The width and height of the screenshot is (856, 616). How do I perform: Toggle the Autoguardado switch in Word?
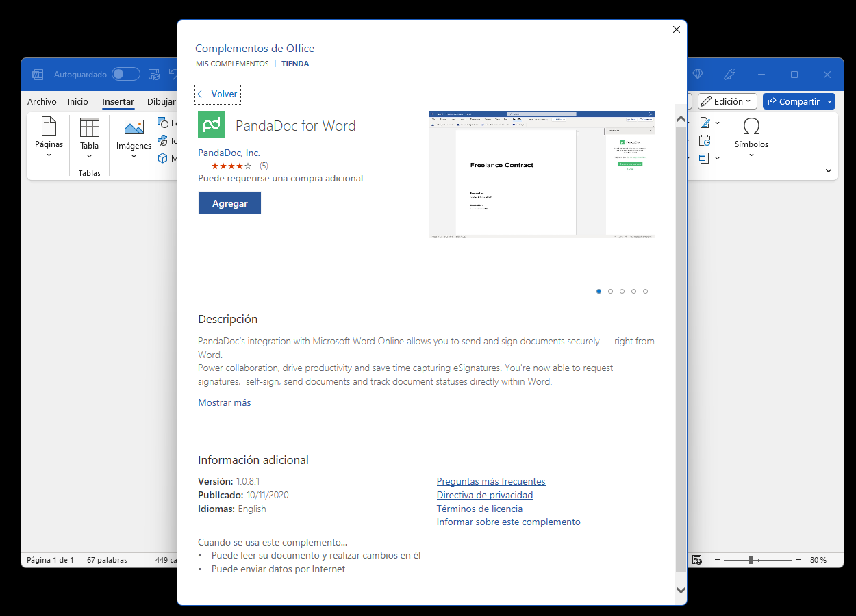pos(126,74)
